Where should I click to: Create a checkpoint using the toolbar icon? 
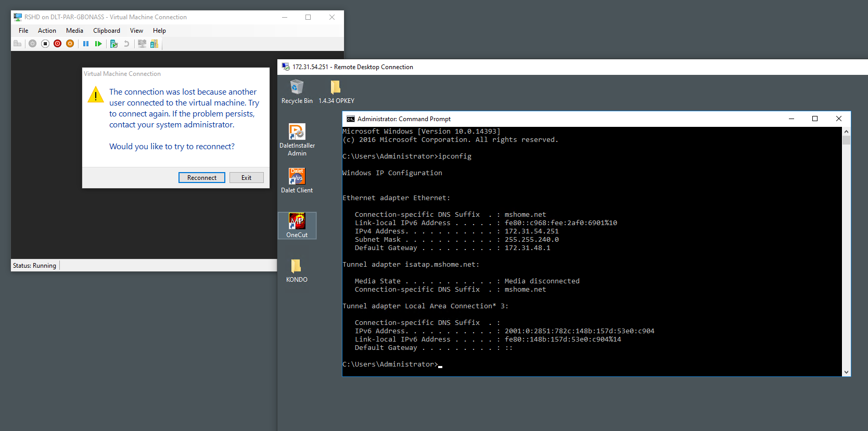114,44
